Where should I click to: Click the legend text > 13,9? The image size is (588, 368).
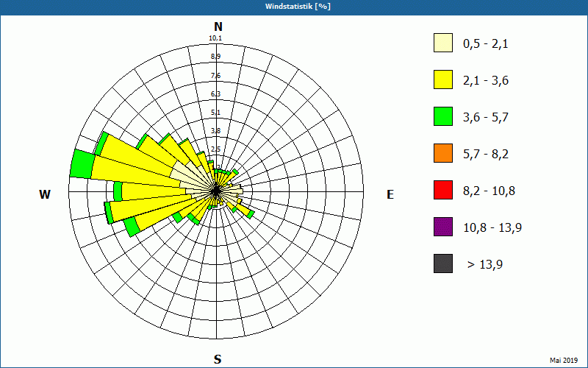485,265
